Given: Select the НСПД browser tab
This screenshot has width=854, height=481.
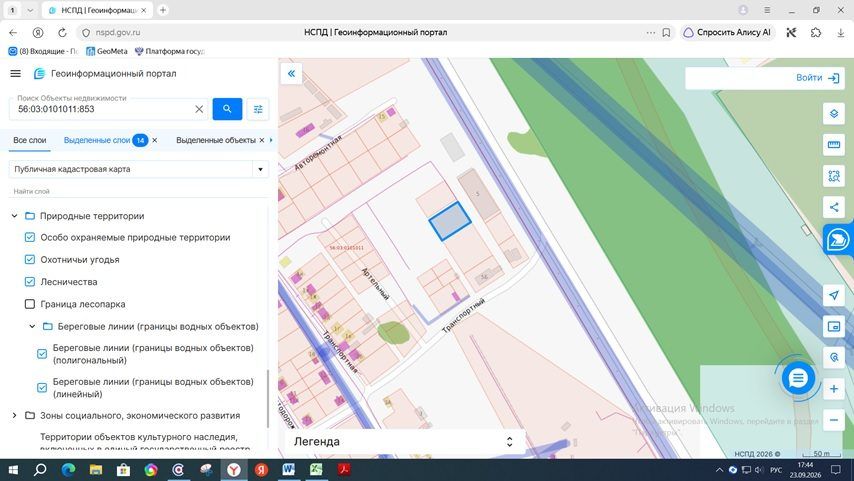Looking at the screenshot, I should coord(97,10).
